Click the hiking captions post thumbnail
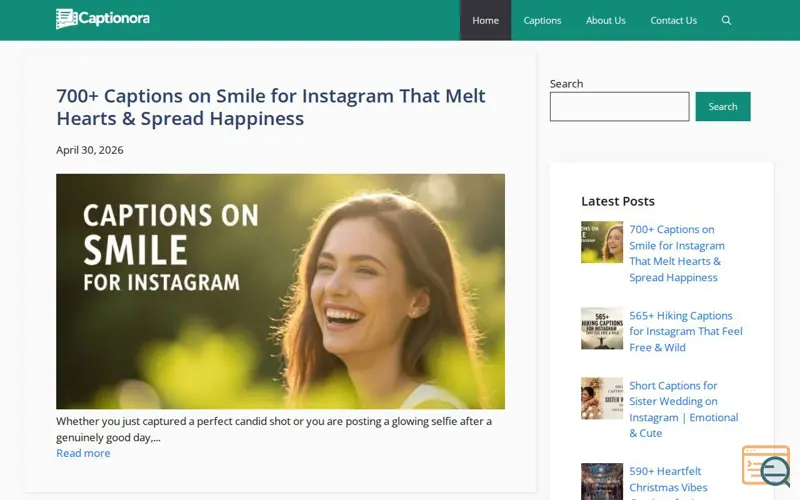Screen dimensions: 800x500 coord(602,328)
